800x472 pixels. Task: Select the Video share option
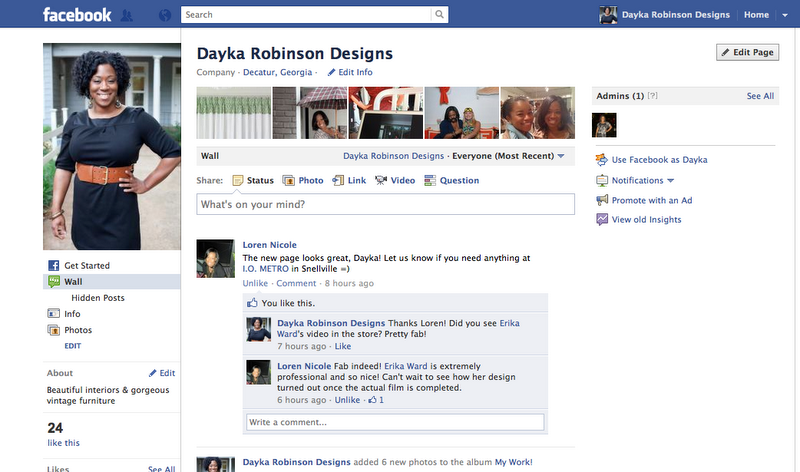[395, 181]
